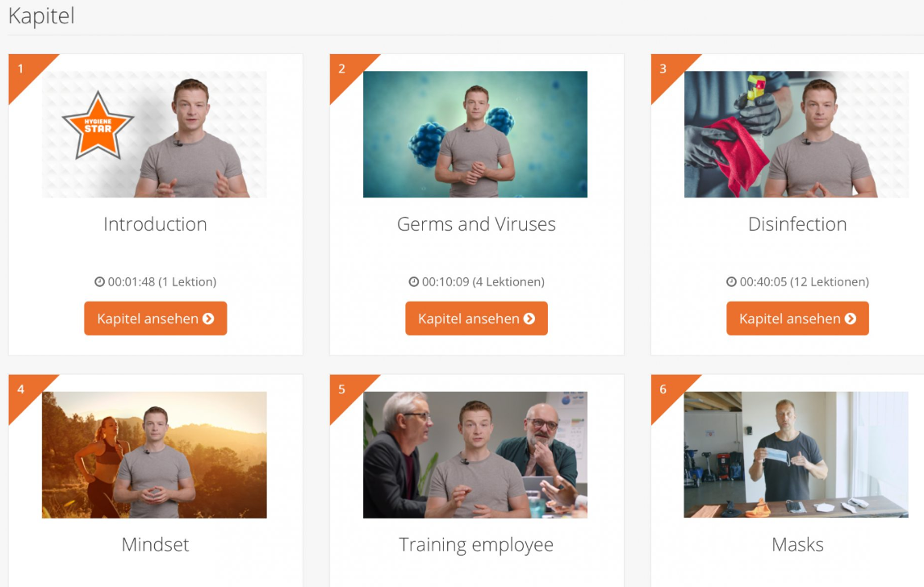The image size is (924, 587).
Task: Click the orange chapter 5 corner badge
Action: (346, 392)
